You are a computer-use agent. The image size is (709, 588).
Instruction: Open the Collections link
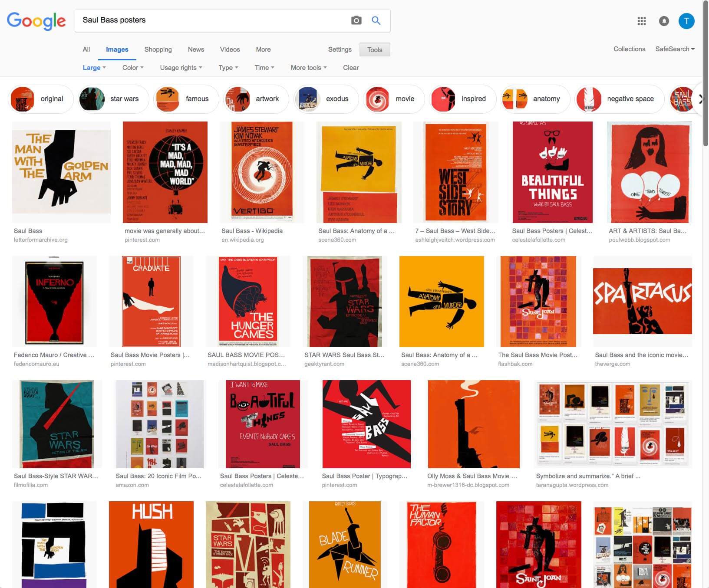point(629,49)
